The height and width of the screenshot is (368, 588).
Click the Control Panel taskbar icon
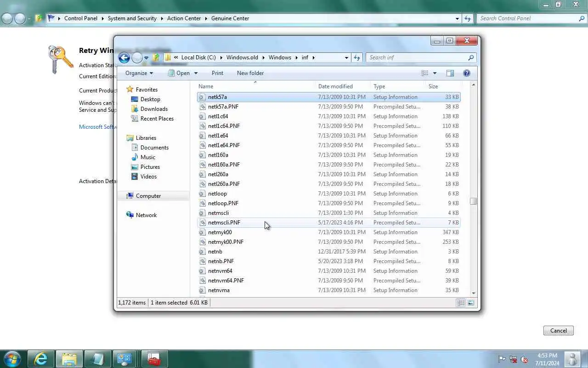pos(124,359)
